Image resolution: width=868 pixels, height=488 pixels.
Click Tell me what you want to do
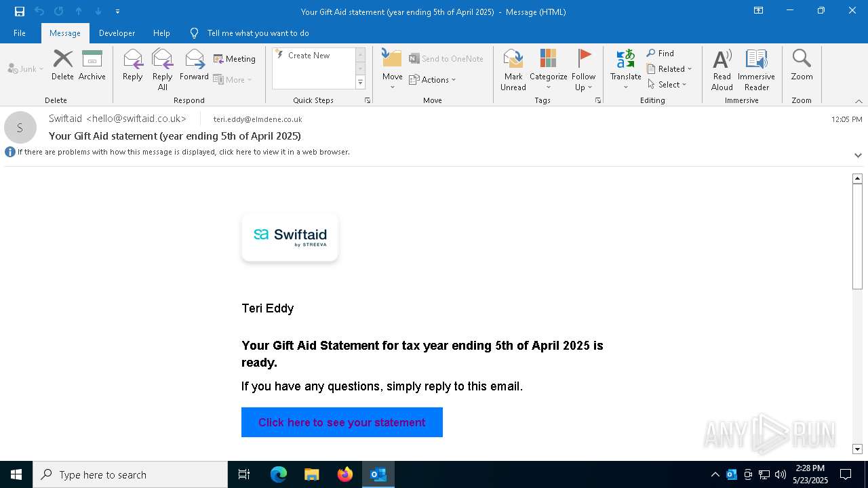[x=250, y=33]
